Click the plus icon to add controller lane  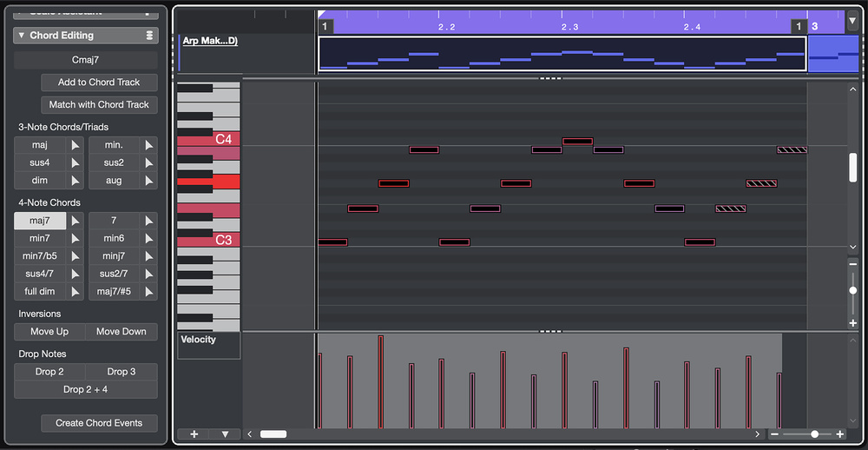[194, 433]
